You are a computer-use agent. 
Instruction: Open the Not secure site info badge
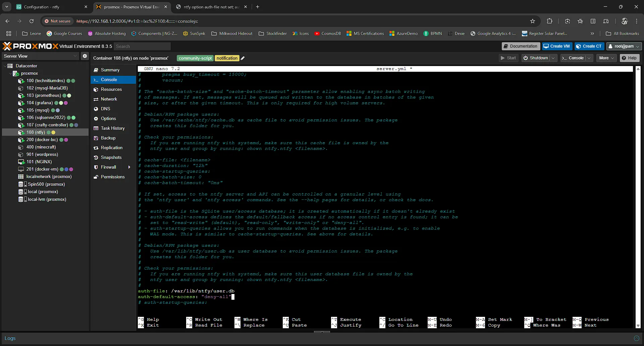pos(58,21)
